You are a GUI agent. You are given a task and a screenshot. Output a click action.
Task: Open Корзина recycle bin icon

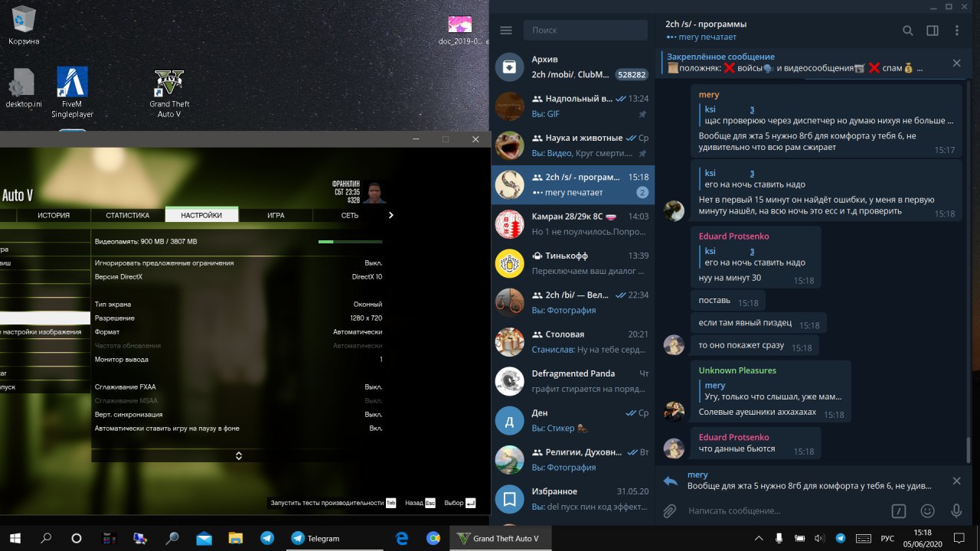click(x=24, y=25)
